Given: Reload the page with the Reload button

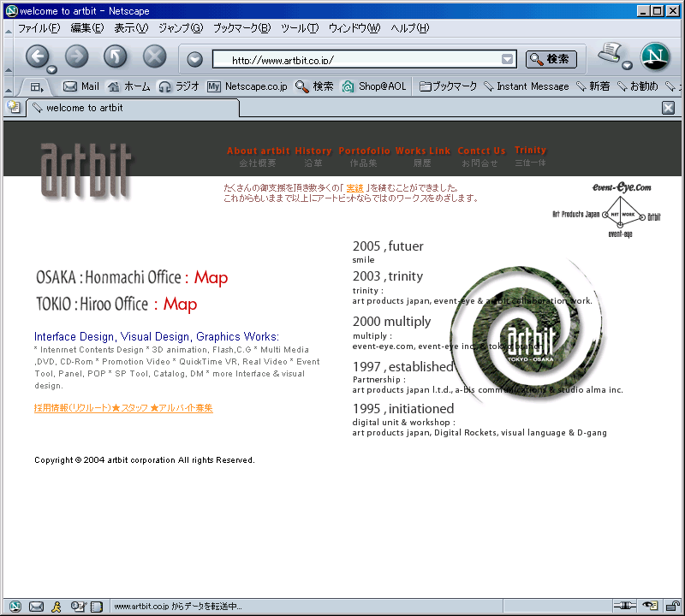Looking at the screenshot, I should 116,56.
